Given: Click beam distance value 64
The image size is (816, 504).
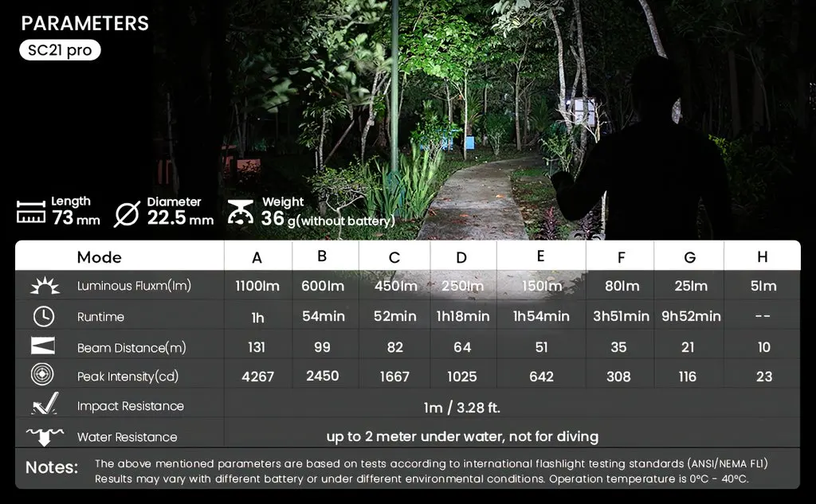Looking at the screenshot, I should tap(462, 347).
